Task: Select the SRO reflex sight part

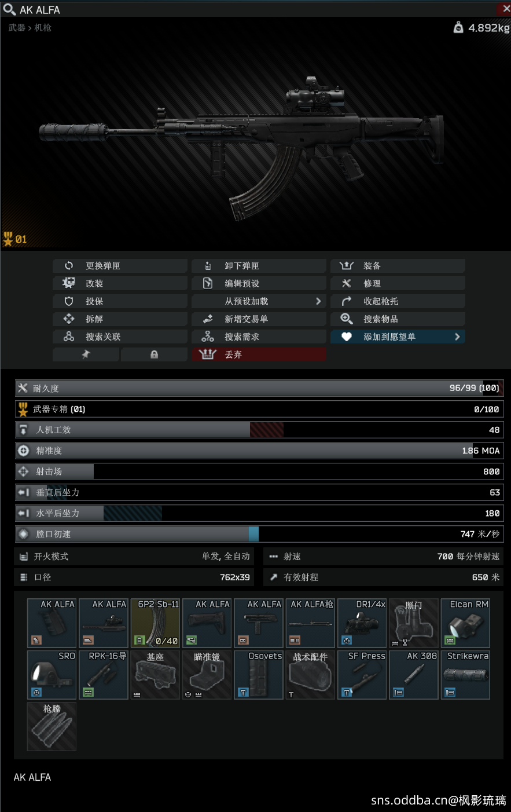Action: coord(52,675)
